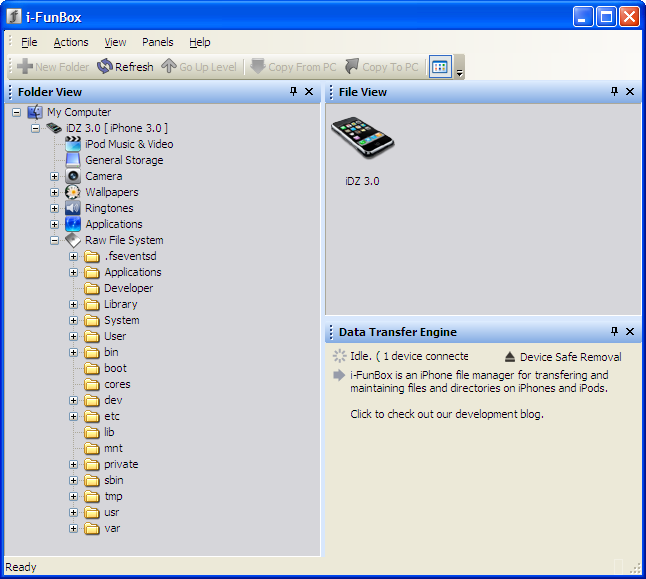Toggle the icon view mode toolbar button

[440, 66]
